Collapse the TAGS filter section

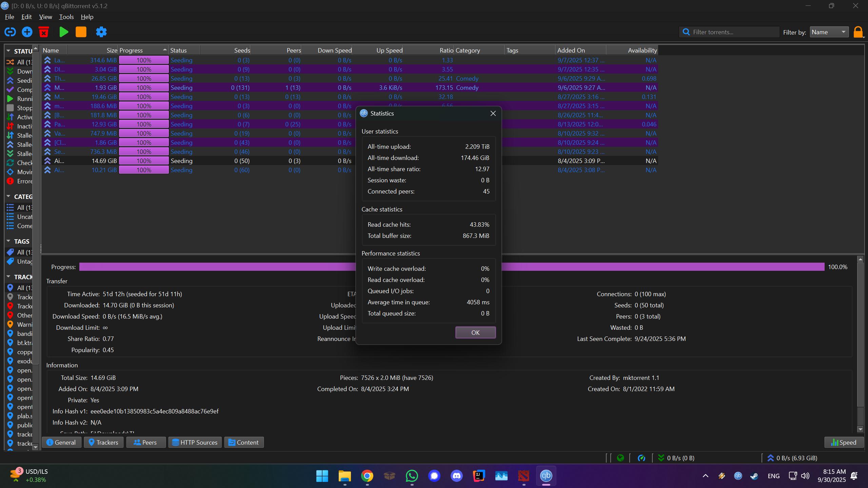(8, 241)
